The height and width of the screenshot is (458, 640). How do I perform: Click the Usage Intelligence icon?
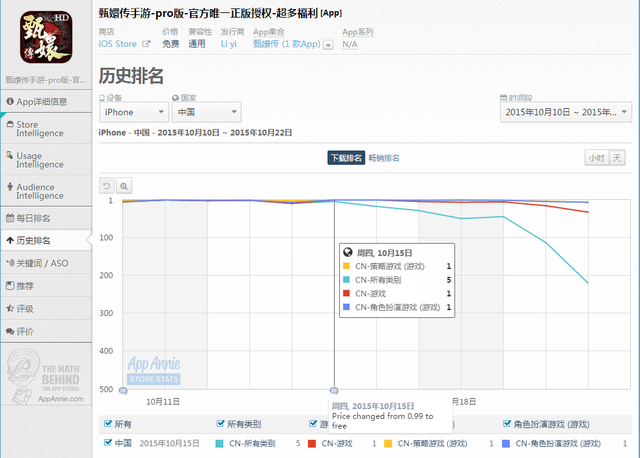[x=10, y=155]
